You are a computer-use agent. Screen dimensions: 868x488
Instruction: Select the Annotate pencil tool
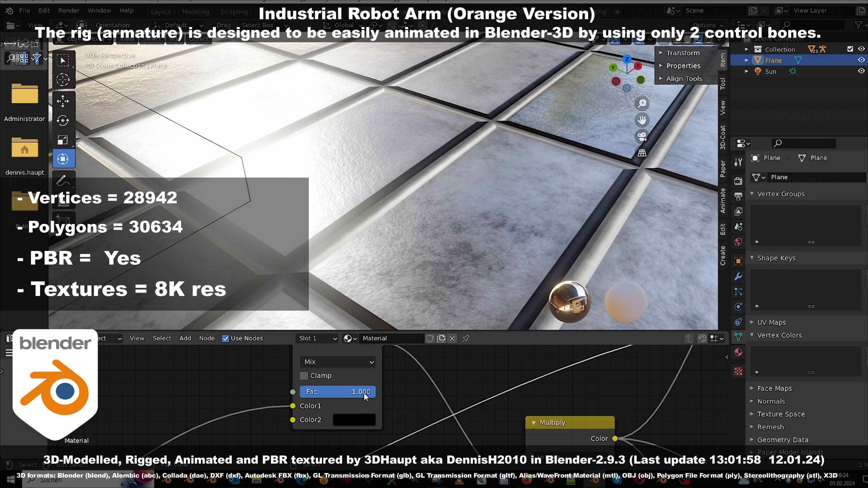[63, 181]
